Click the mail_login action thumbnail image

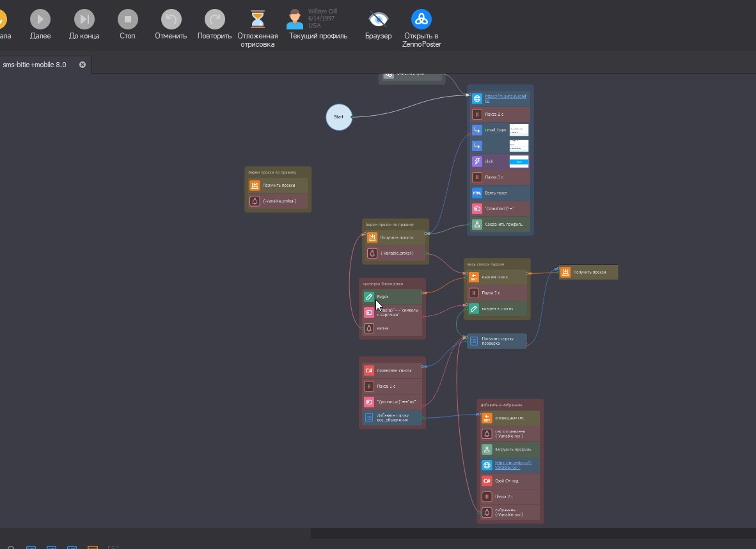click(519, 130)
